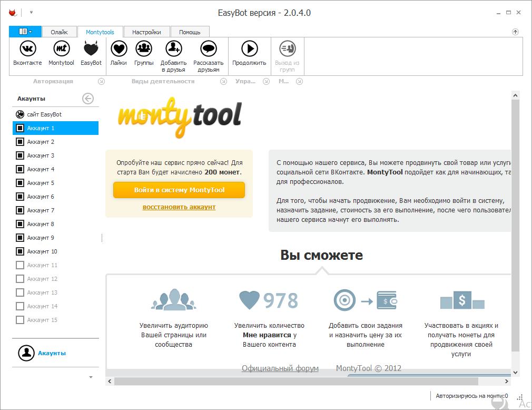This screenshot has height=410, width=532.
Task: Expand Авторизация group launcher
Action: coord(102,82)
